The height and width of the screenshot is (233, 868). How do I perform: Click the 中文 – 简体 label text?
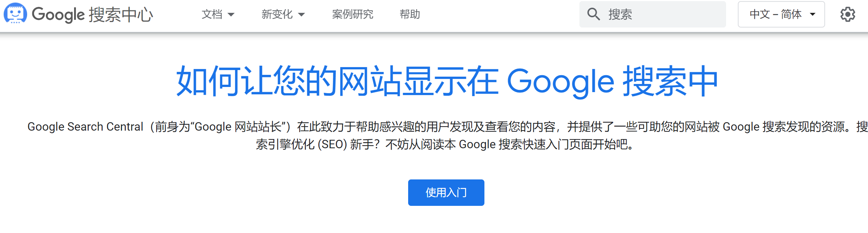[x=776, y=14]
